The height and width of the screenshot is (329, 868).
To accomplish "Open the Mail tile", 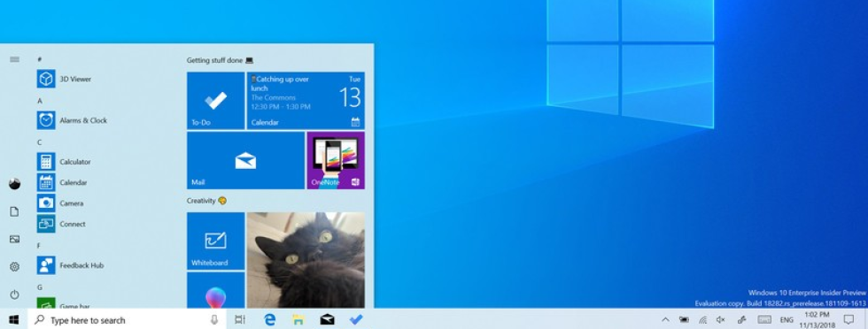I will [x=245, y=160].
